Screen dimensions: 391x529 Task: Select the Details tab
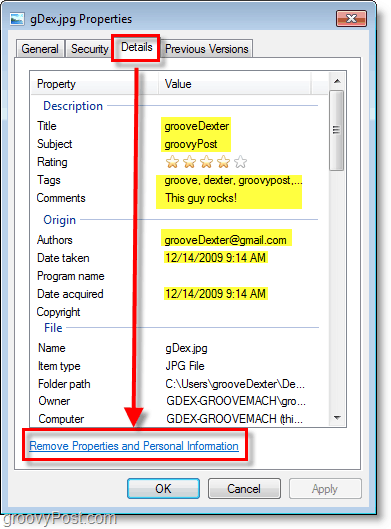click(136, 47)
